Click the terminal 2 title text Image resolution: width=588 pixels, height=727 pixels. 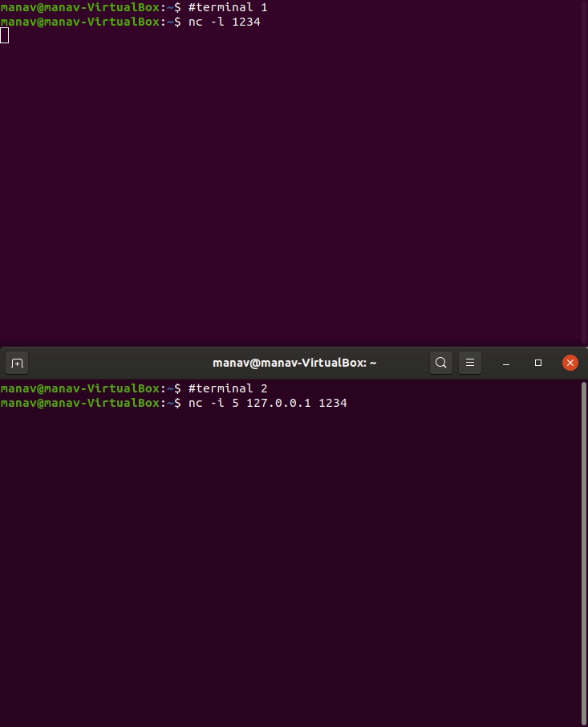pos(294,363)
